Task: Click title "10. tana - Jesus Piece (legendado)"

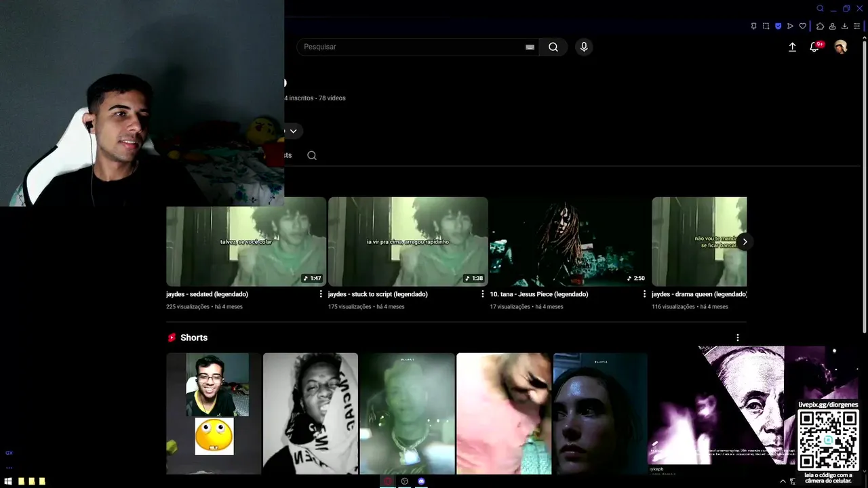Action: [539, 294]
